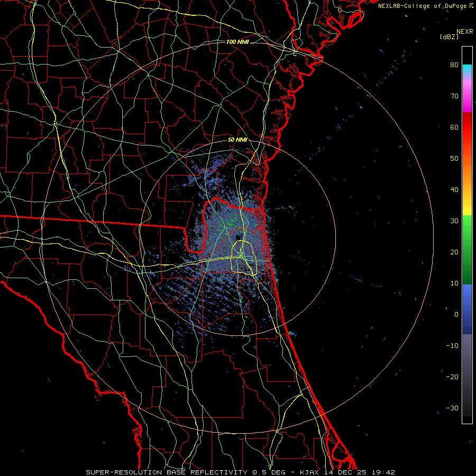This screenshot has height=476, width=476.
Task: Click the cyan top segment of color bar
Action: coord(467,70)
